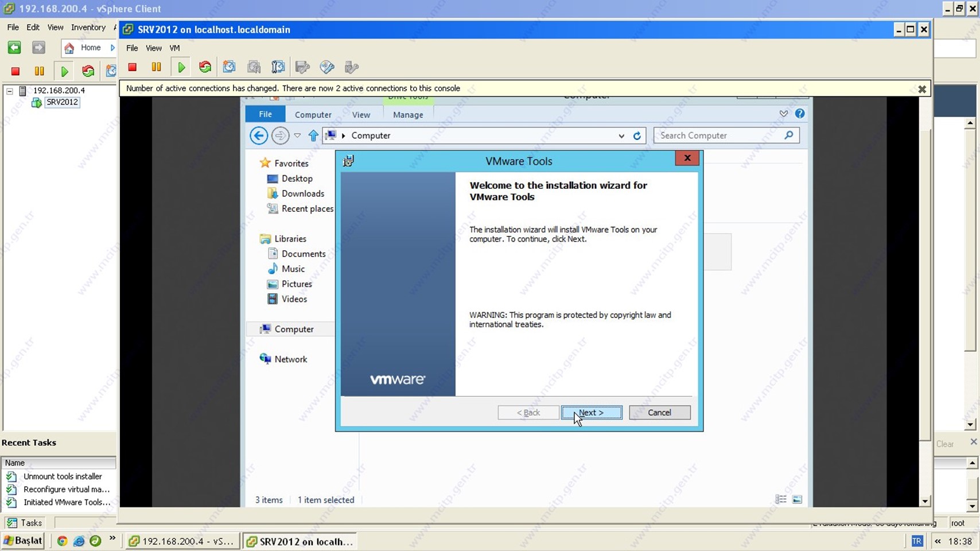This screenshot has width=980, height=551.
Task: Click the search magnifier in the Search Computer box
Action: pos(789,135)
